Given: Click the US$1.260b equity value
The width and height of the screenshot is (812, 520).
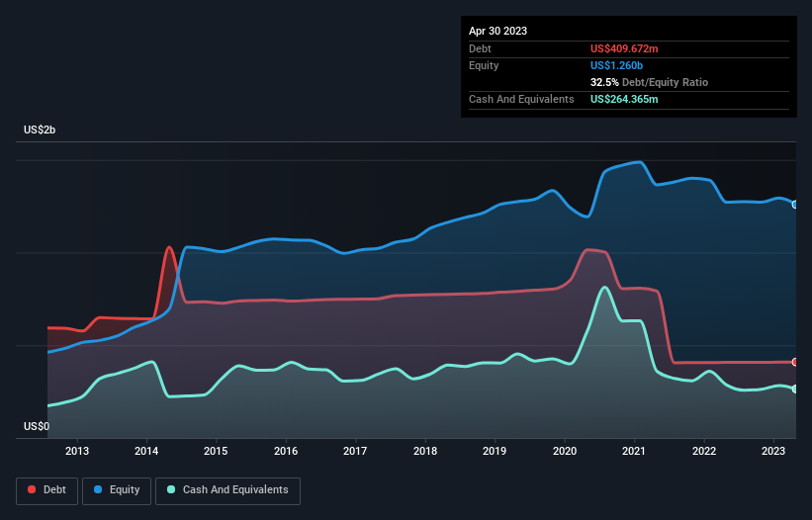Looking at the screenshot, I should pyautogui.click(x=616, y=65).
